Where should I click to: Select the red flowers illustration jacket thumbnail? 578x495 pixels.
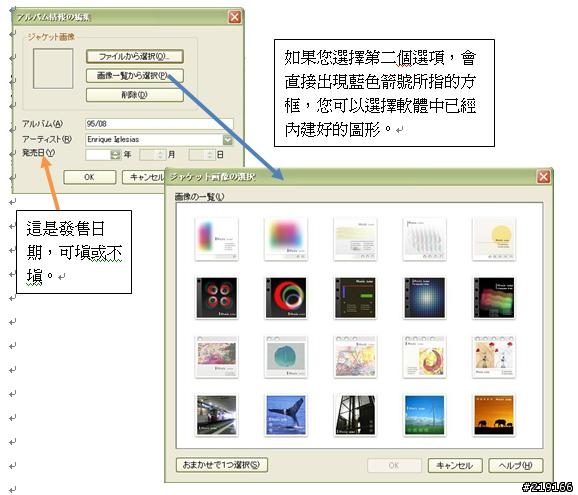click(x=494, y=357)
